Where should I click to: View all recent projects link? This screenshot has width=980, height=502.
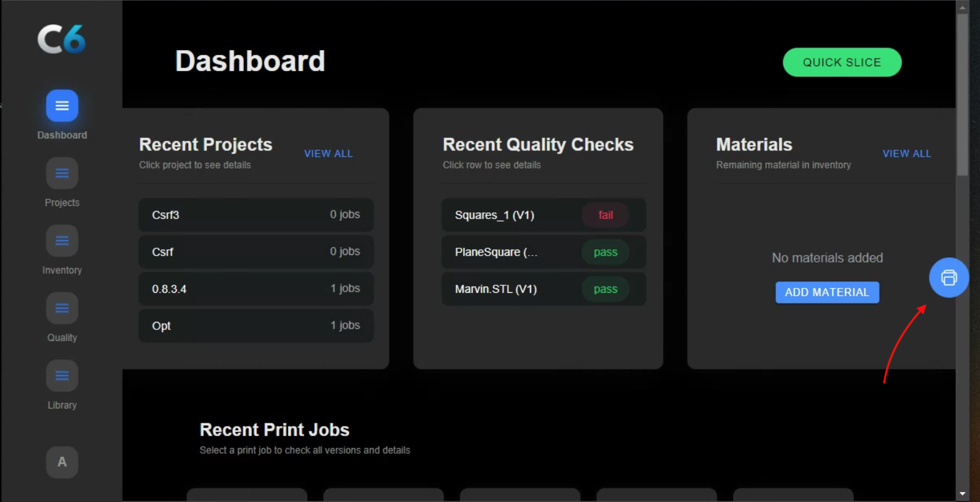point(328,154)
